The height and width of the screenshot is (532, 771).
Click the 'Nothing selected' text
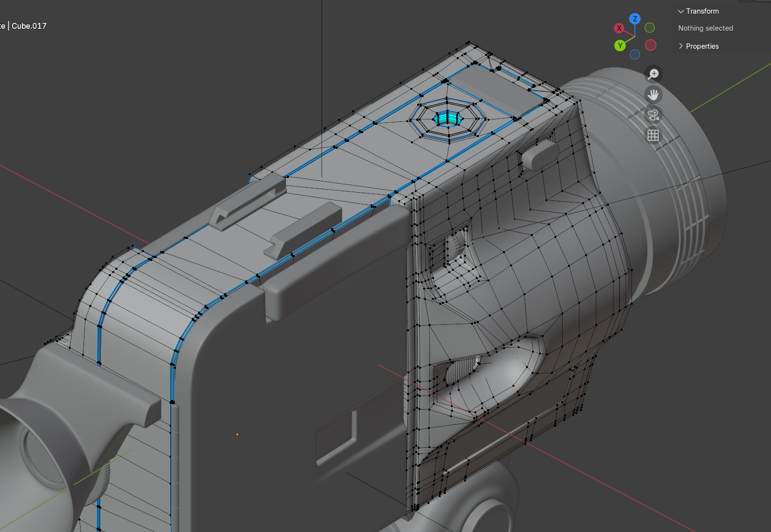tap(706, 28)
